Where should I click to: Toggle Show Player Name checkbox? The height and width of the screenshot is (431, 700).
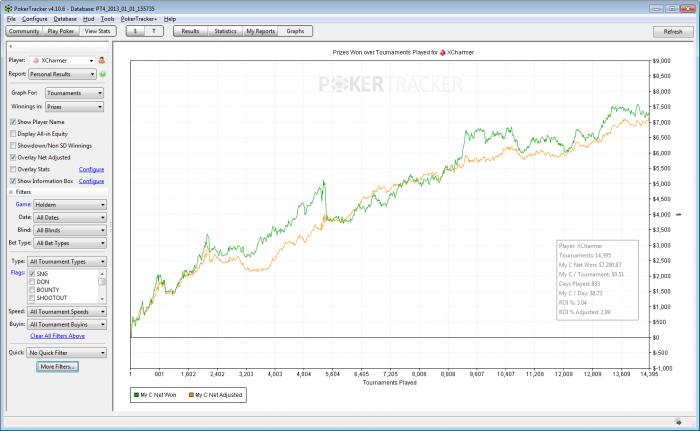tap(13, 122)
